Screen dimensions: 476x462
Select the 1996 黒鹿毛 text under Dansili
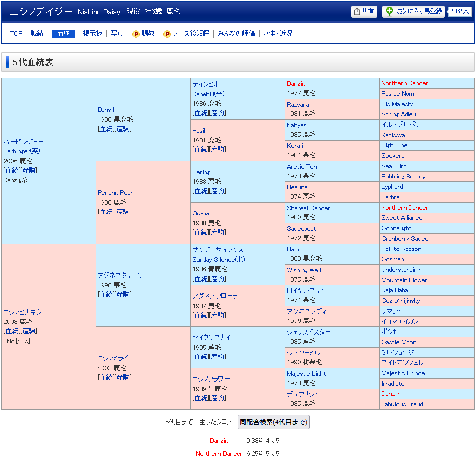[x=115, y=120]
